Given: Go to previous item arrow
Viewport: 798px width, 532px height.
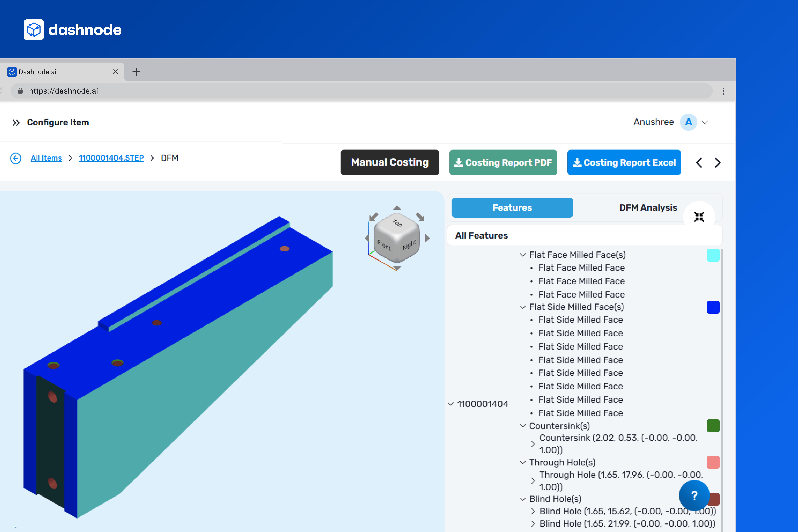Looking at the screenshot, I should pyautogui.click(x=699, y=163).
